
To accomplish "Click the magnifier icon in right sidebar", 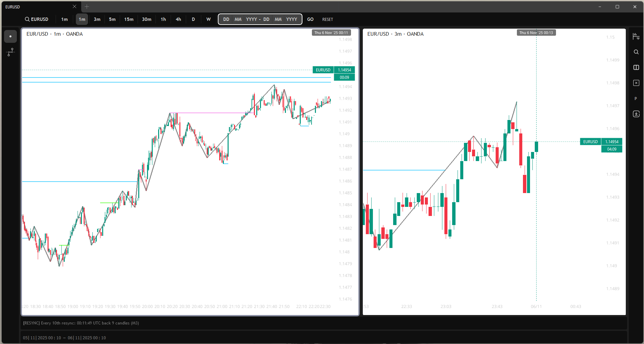I will 636,52.
